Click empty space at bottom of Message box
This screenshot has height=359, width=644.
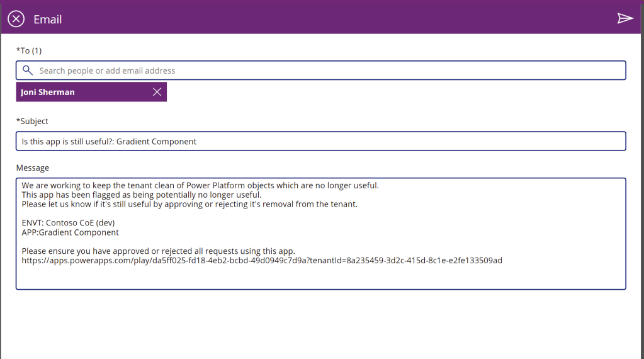(315, 277)
